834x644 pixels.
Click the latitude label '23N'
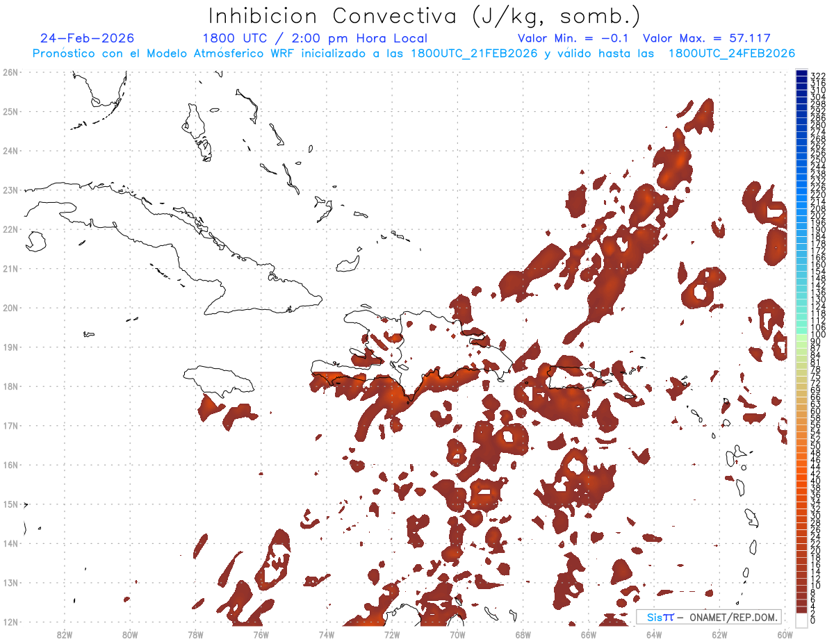click(10, 190)
